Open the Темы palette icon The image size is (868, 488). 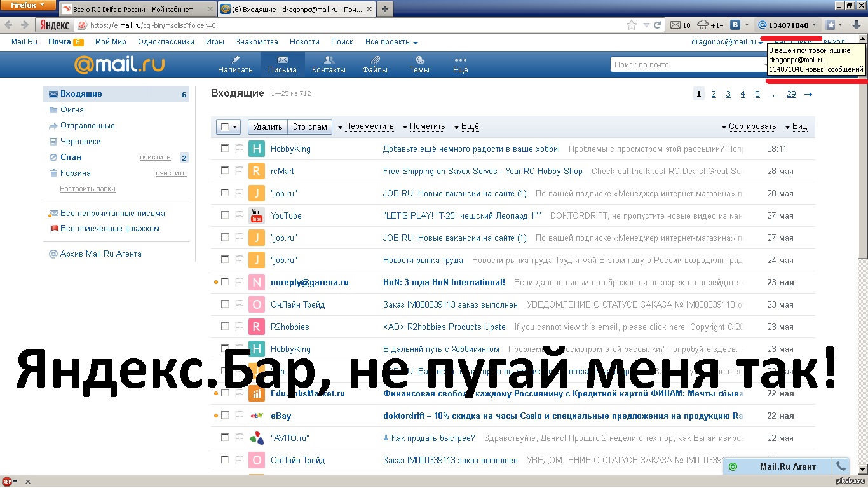click(x=419, y=60)
